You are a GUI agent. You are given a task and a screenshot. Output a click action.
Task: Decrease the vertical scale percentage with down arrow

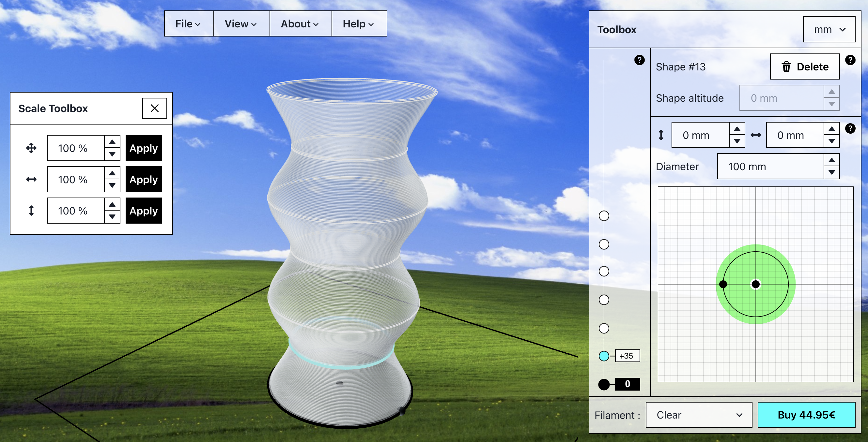pos(112,217)
